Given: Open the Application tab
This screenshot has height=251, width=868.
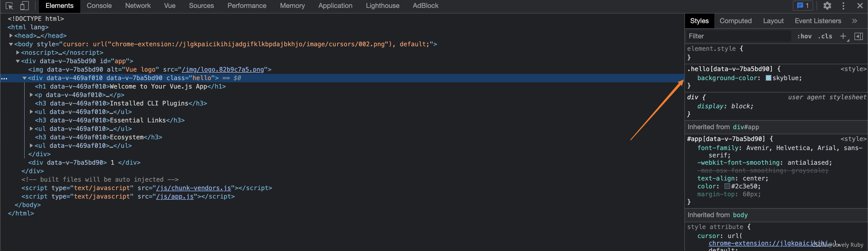Looking at the screenshot, I should coord(335,6).
